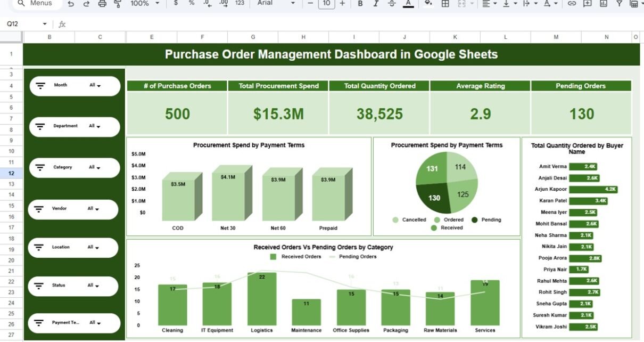Click the Insert chart icon
Screen dimensions: 644x342
click(603, 4)
